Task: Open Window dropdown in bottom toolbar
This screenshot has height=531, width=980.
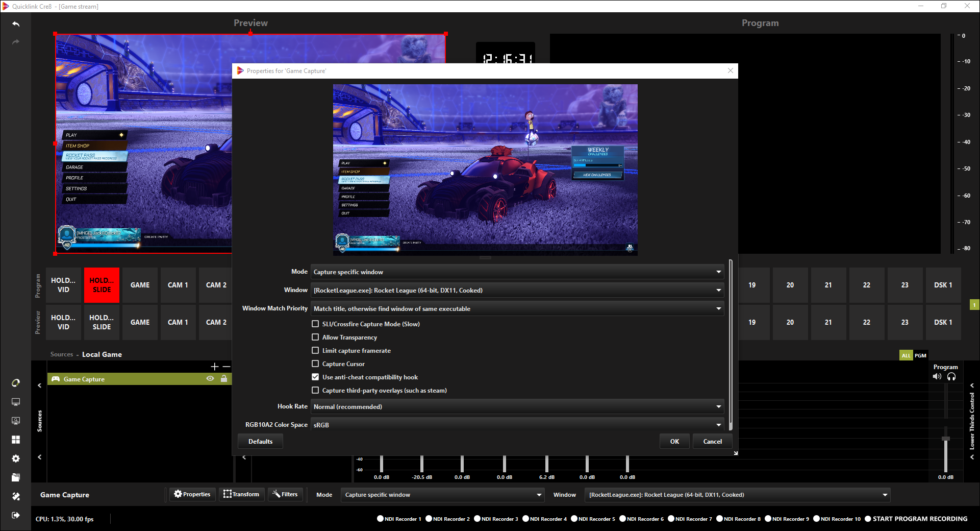Action: point(738,495)
